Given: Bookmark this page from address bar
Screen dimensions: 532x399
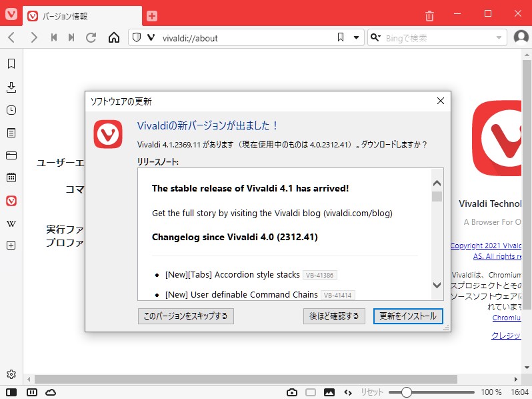Looking at the screenshot, I should pyautogui.click(x=341, y=37).
